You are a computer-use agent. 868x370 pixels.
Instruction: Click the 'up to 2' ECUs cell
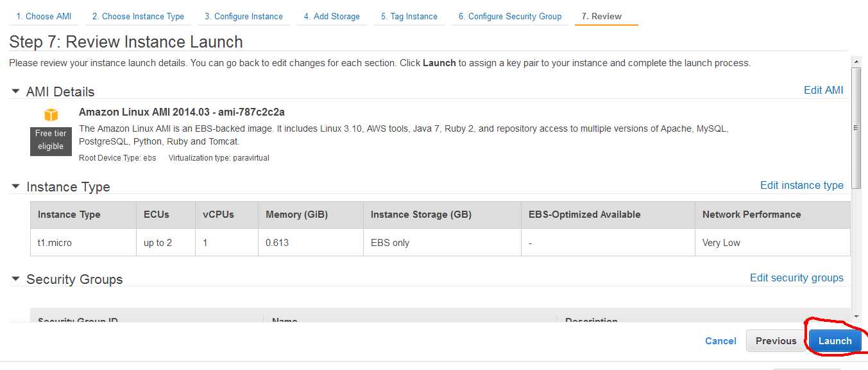click(165, 243)
